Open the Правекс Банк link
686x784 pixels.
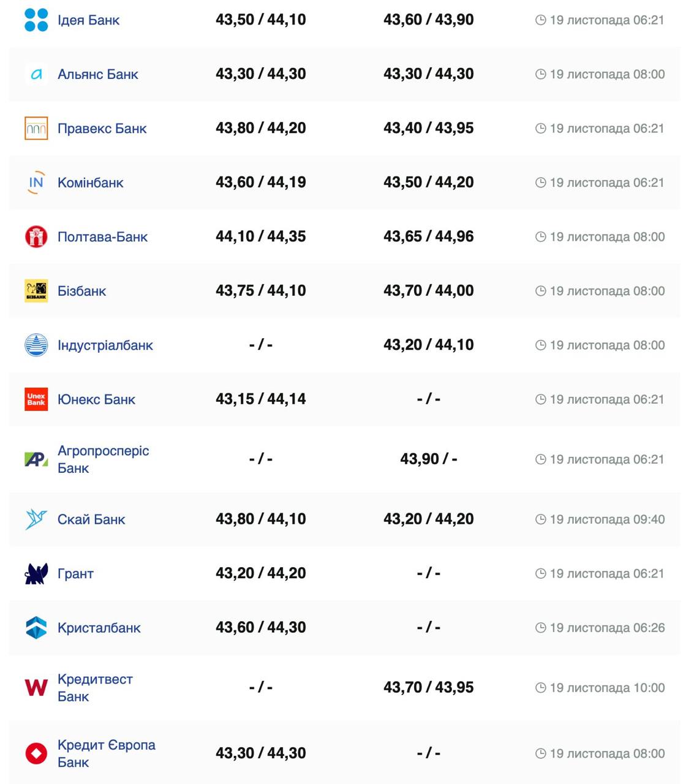point(102,129)
